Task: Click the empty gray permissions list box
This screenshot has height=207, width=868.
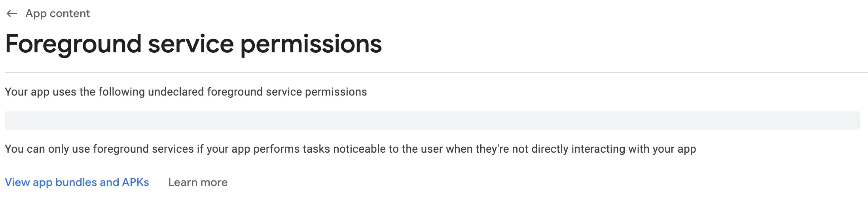Action: coord(432,121)
